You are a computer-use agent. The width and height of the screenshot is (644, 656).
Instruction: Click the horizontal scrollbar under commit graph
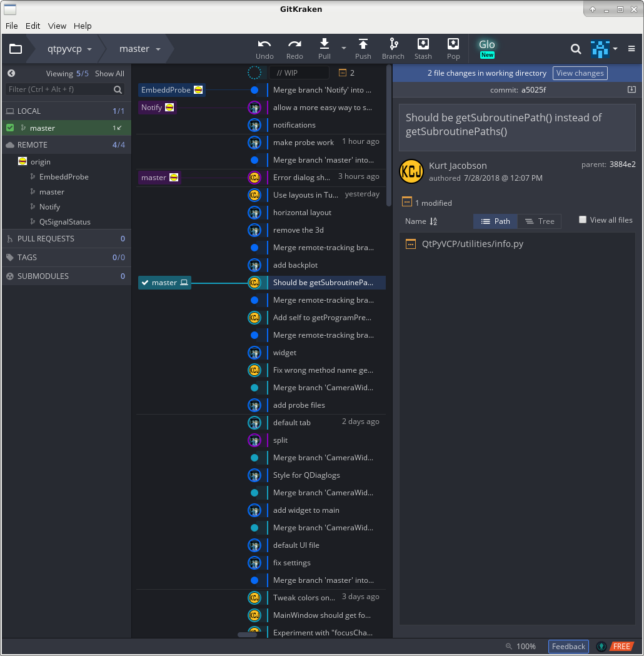(x=247, y=635)
